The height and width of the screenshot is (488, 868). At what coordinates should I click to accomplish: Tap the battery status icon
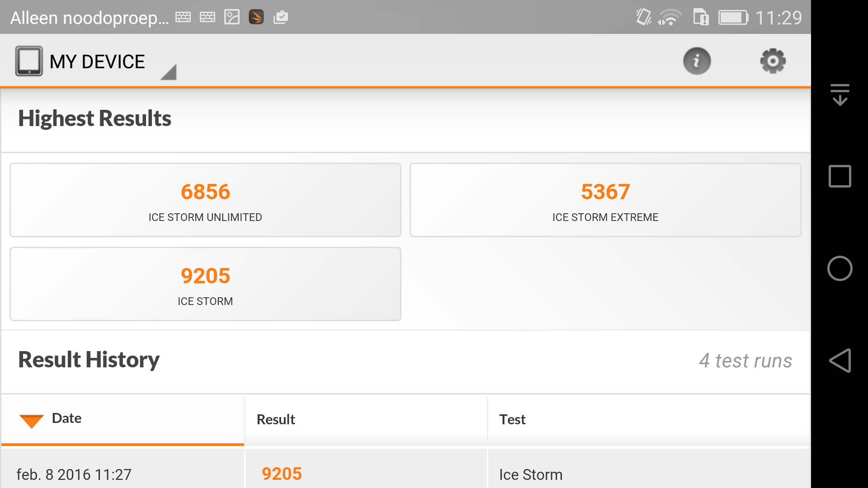733,18
